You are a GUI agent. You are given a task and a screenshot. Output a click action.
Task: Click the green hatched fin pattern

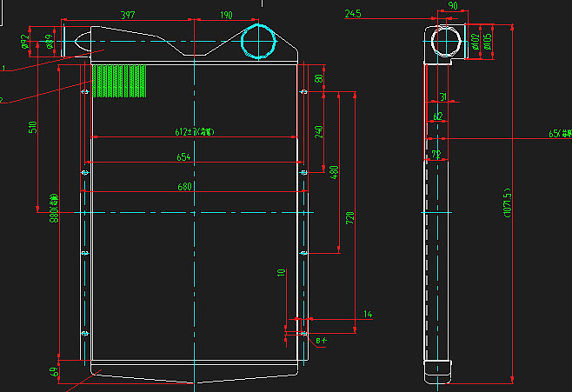pyautogui.click(x=120, y=81)
